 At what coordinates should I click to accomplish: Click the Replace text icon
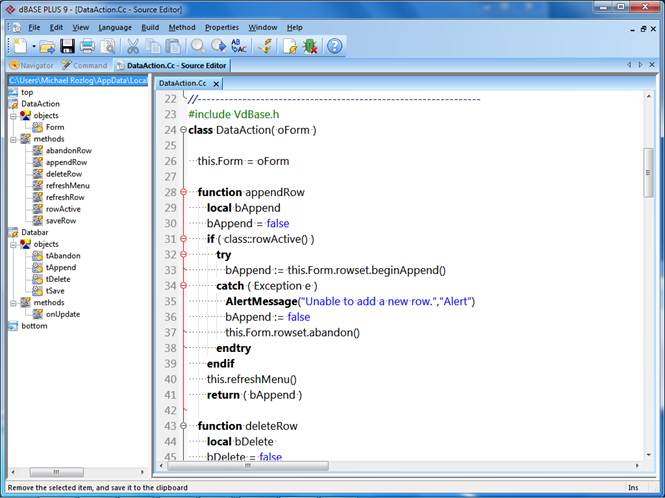pyautogui.click(x=239, y=46)
